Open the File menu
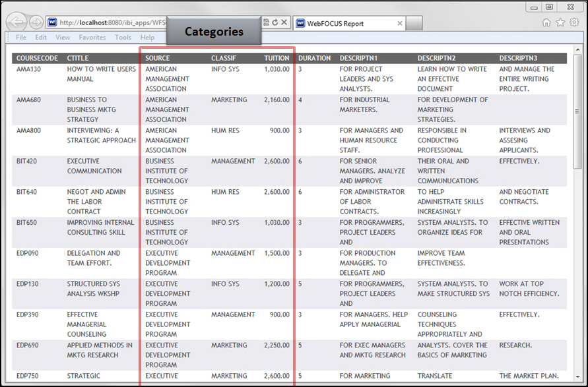This screenshot has width=588, height=387. click(x=20, y=38)
